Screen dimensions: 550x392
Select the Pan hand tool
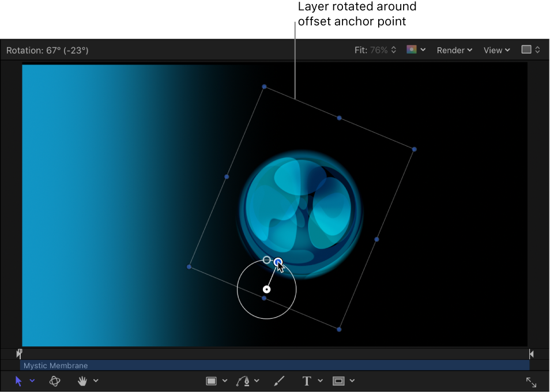pos(82,380)
